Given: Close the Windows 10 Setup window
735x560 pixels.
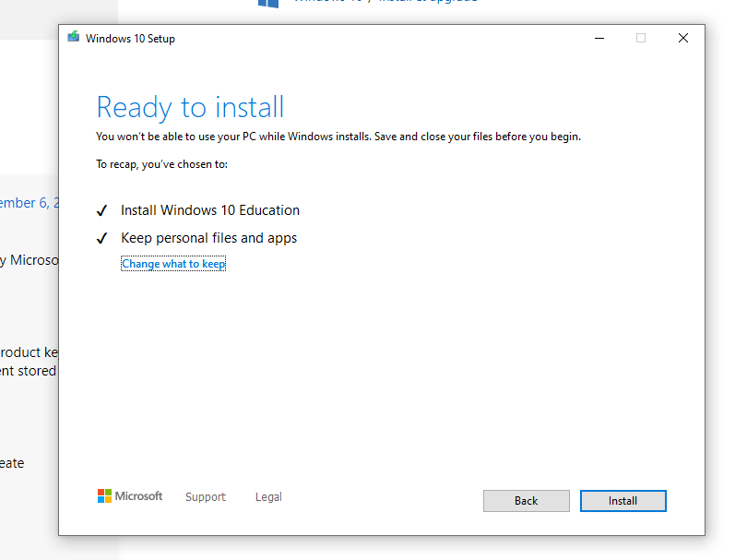Looking at the screenshot, I should pos(683,38).
